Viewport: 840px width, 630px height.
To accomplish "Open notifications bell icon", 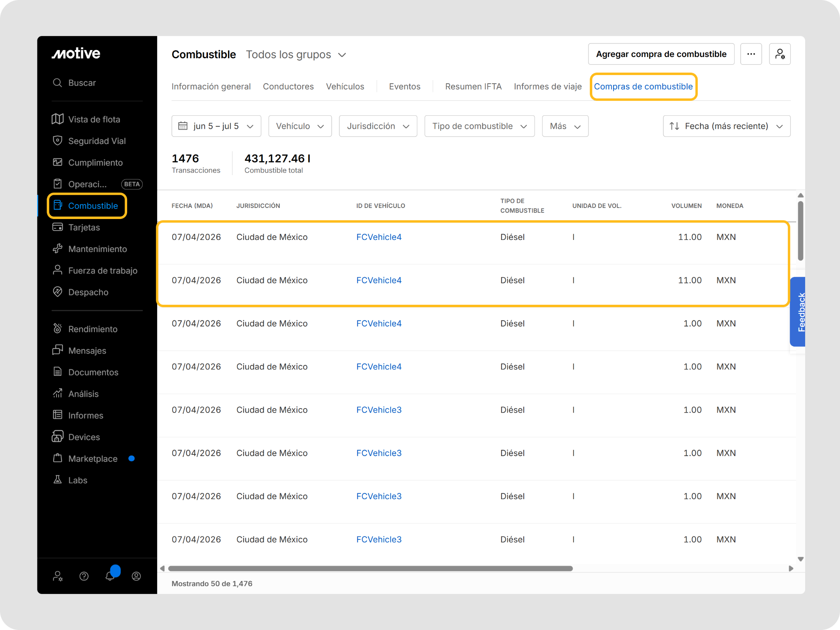I will point(110,576).
